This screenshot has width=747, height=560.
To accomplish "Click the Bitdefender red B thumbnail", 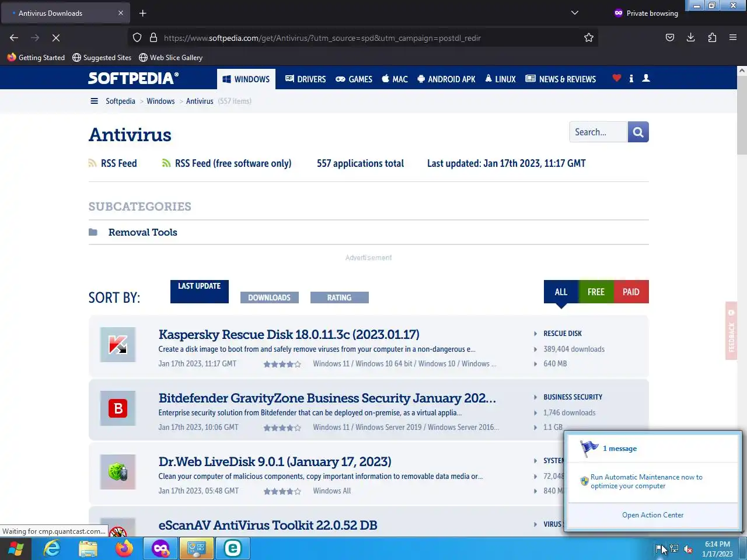I will [118, 408].
